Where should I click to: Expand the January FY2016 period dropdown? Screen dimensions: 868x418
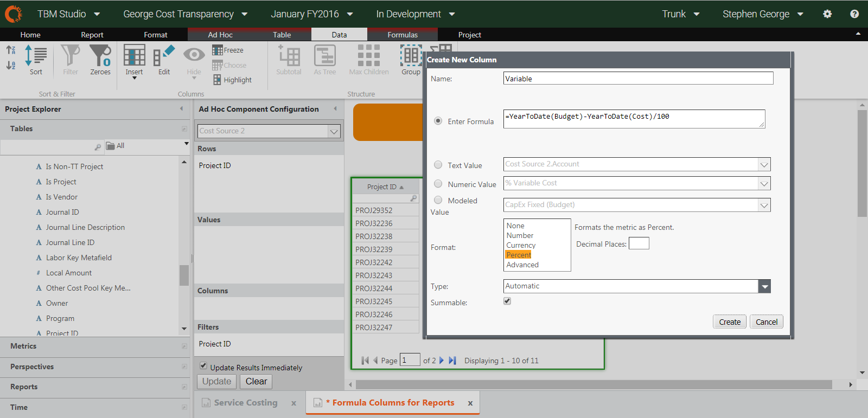click(x=350, y=14)
